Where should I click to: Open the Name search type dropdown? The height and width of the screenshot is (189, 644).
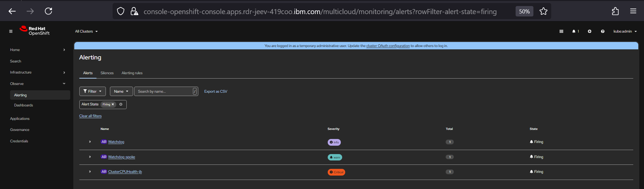click(121, 91)
